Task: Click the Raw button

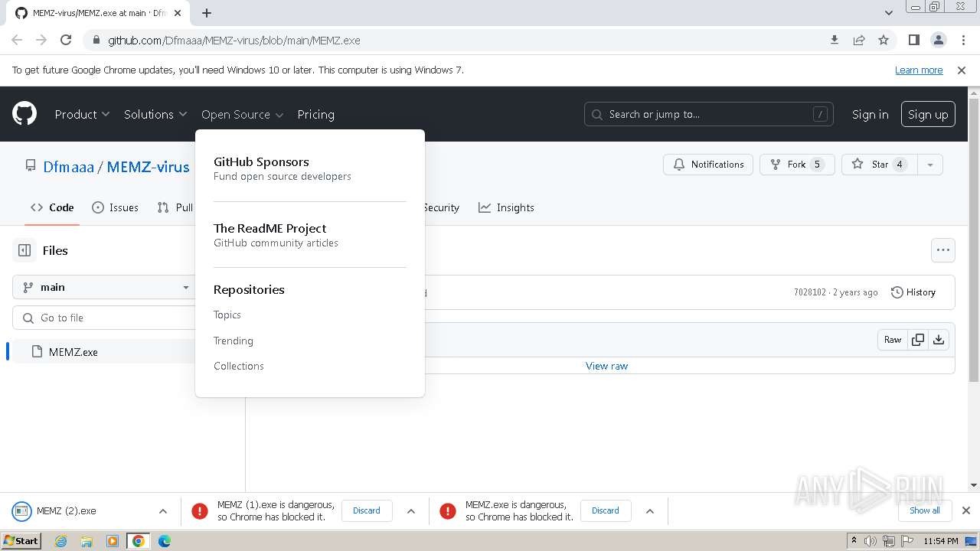Action: pyautogui.click(x=893, y=340)
